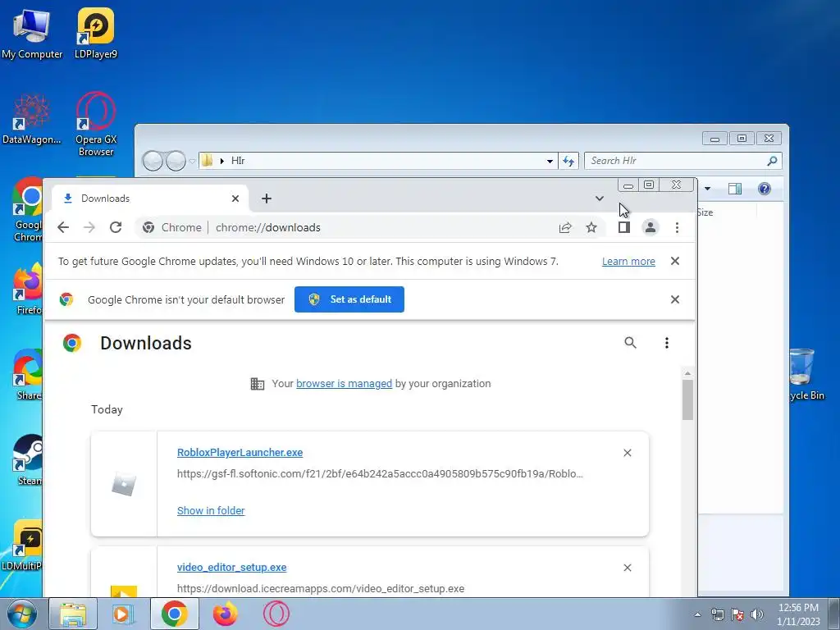Open the RobloxPlayerLauncher.exe file link

coord(240,453)
